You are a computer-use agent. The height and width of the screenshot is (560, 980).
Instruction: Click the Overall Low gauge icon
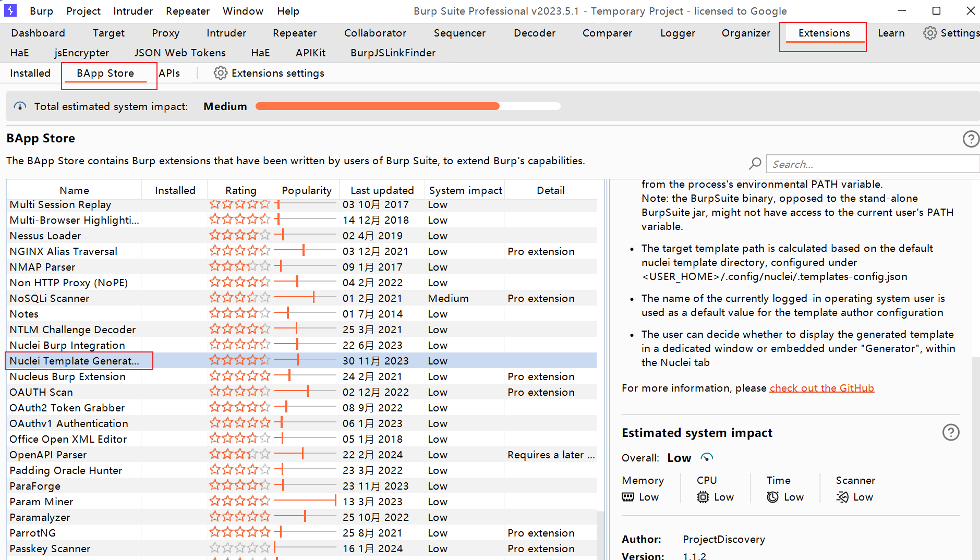707,458
